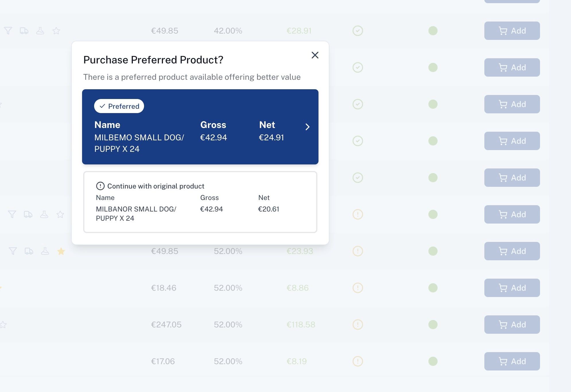The width and height of the screenshot is (571, 392).
Task: Click the Add button next to €118.58
Action: coord(512,325)
